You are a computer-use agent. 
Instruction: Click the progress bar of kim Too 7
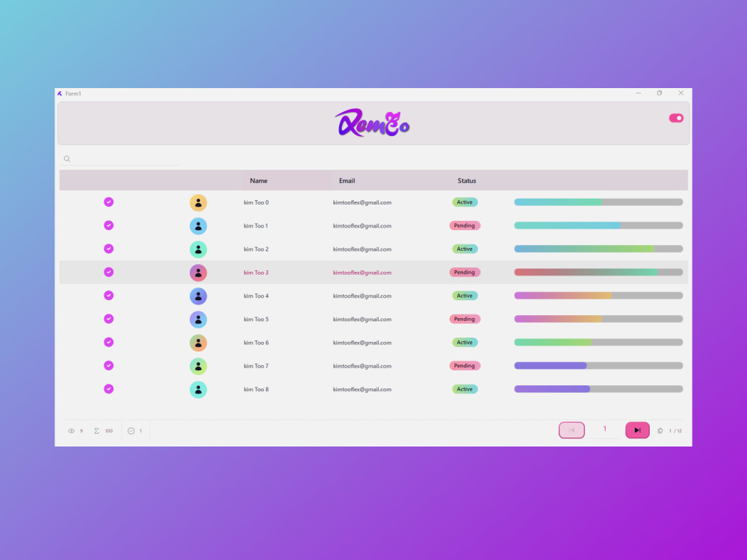click(x=598, y=366)
